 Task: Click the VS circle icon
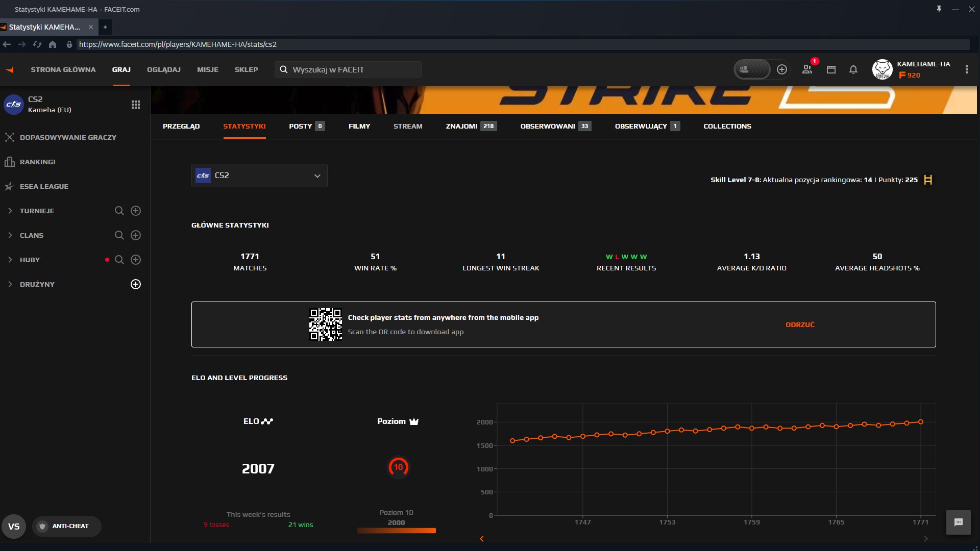14,526
